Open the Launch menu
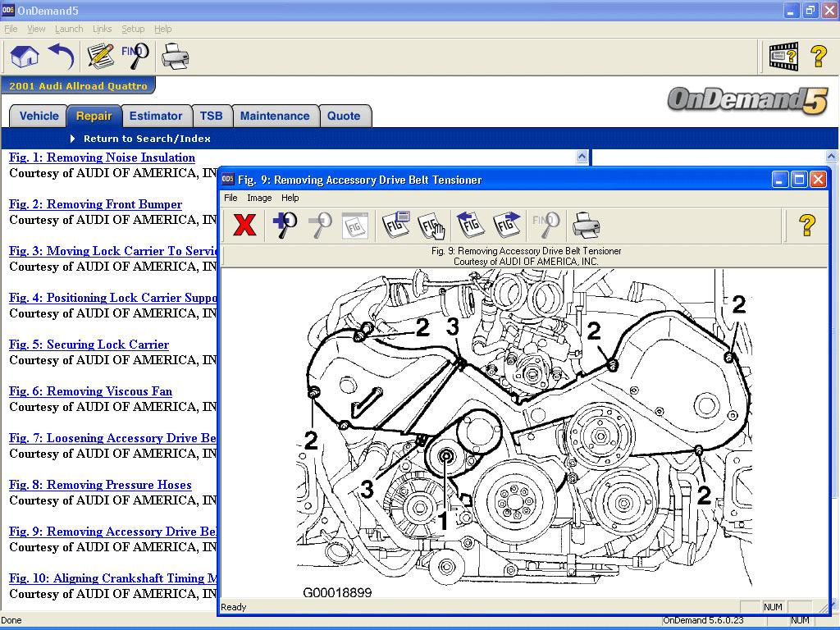 tap(69, 29)
